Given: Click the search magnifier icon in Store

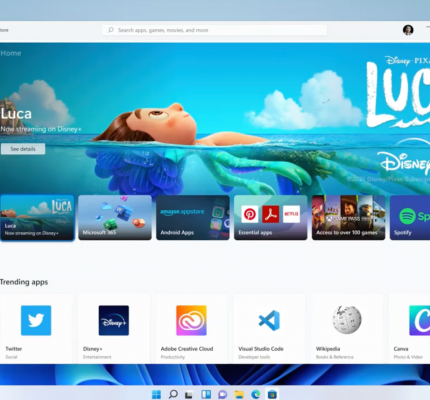Looking at the screenshot, I should [x=111, y=30].
